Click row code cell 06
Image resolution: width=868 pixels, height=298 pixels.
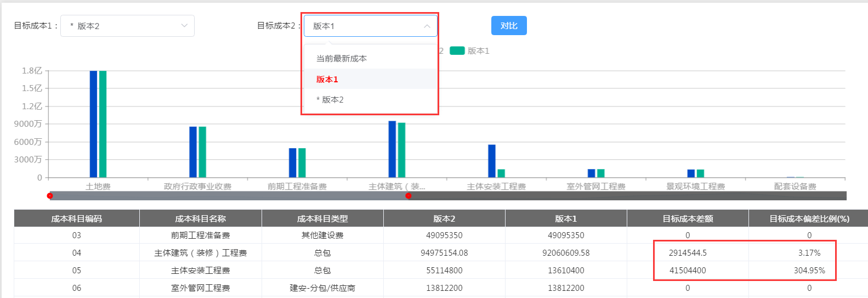pyautogui.click(x=77, y=288)
